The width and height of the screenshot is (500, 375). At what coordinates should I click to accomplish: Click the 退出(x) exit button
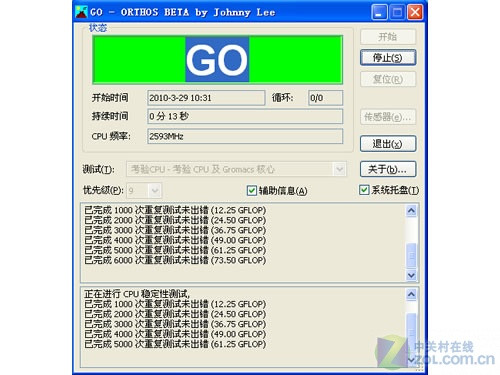(388, 144)
